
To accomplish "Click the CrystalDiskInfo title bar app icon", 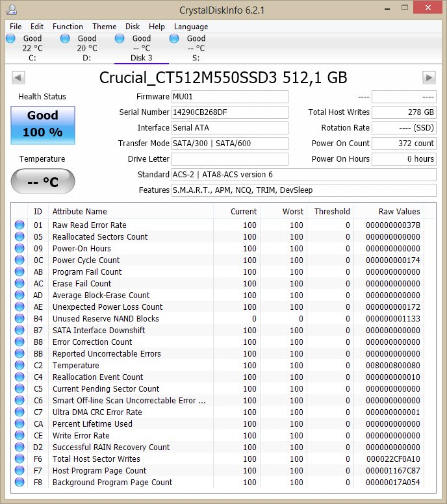I will click(12, 10).
